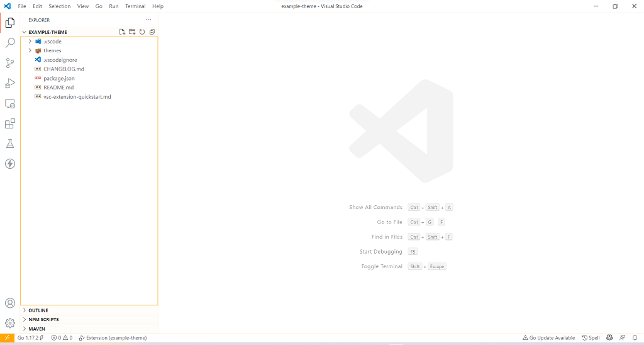Click the Spell status bar item
Viewport: 644px width, 345px height.
point(591,337)
